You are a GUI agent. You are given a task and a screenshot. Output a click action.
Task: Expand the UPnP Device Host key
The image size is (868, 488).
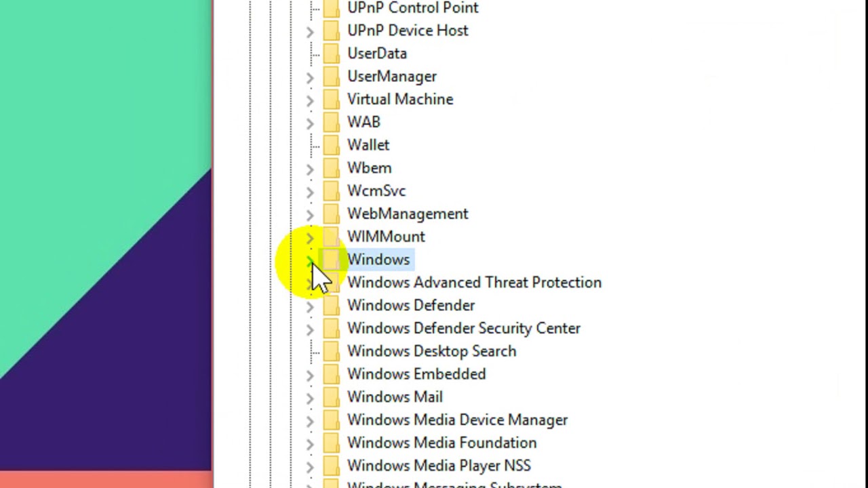click(310, 31)
